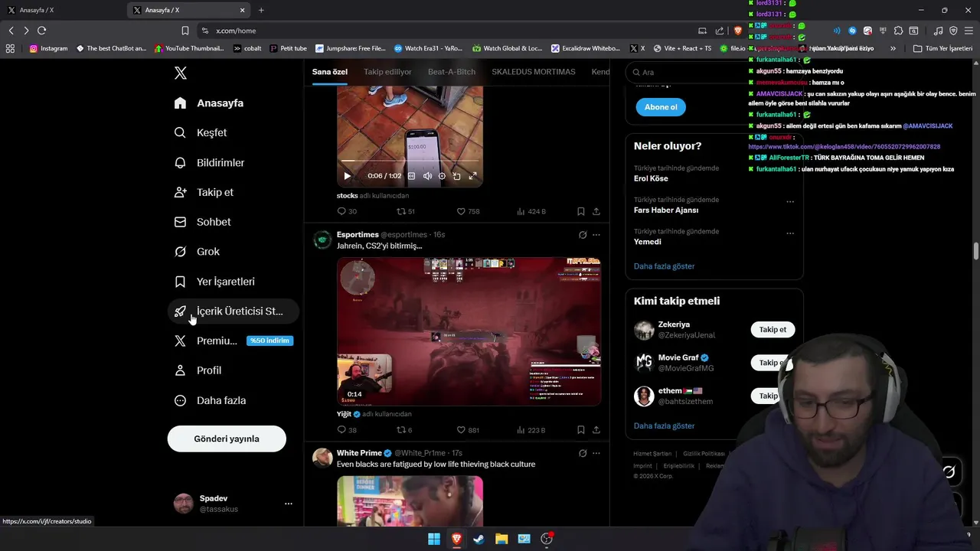Like the stocks video post (758)
This screenshot has width=980, height=551.
(x=468, y=211)
